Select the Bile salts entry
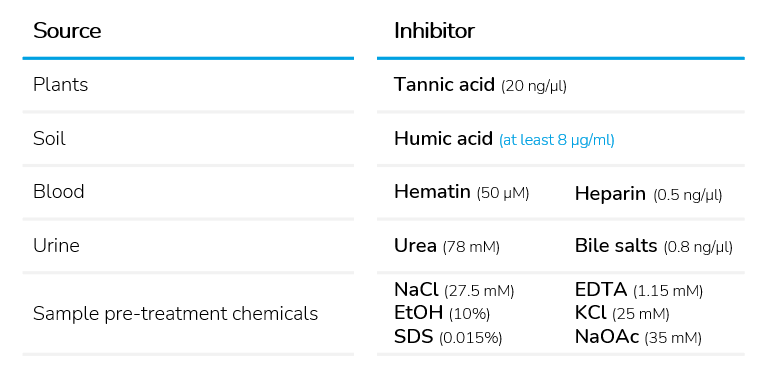 [x=653, y=245]
